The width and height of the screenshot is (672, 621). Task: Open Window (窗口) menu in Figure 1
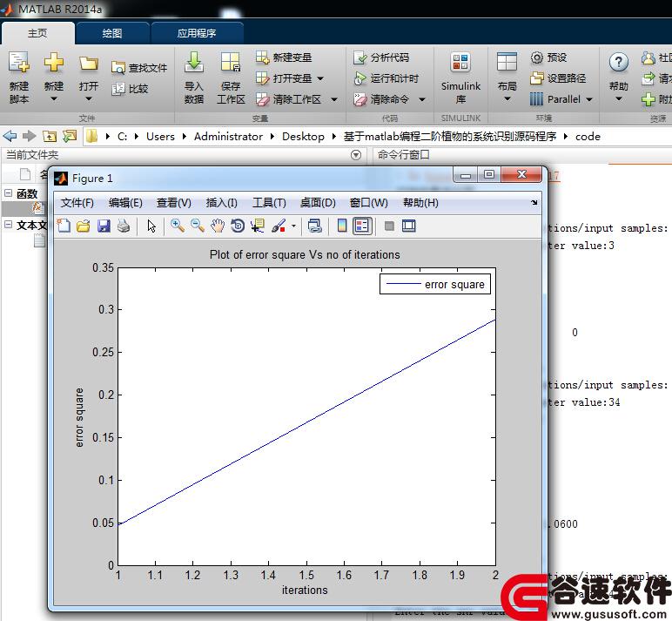pyautogui.click(x=368, y=202)
